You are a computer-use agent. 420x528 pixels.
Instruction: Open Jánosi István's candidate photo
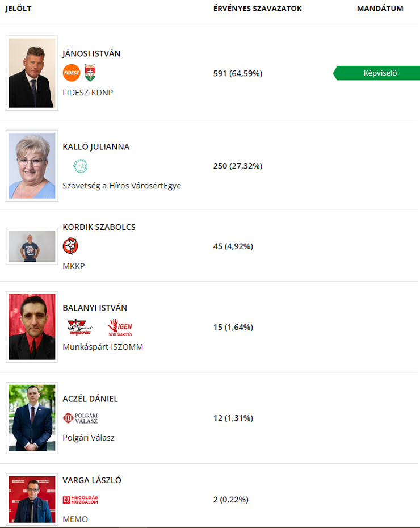(x=32, y=73)
